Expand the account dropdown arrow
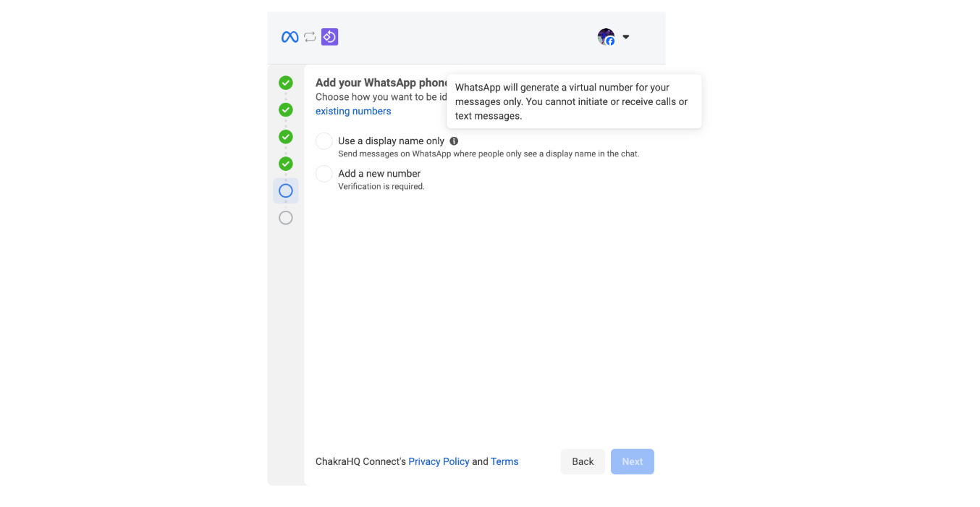The height and width of the screenshot is (507, 980). [x=626, y=37]
